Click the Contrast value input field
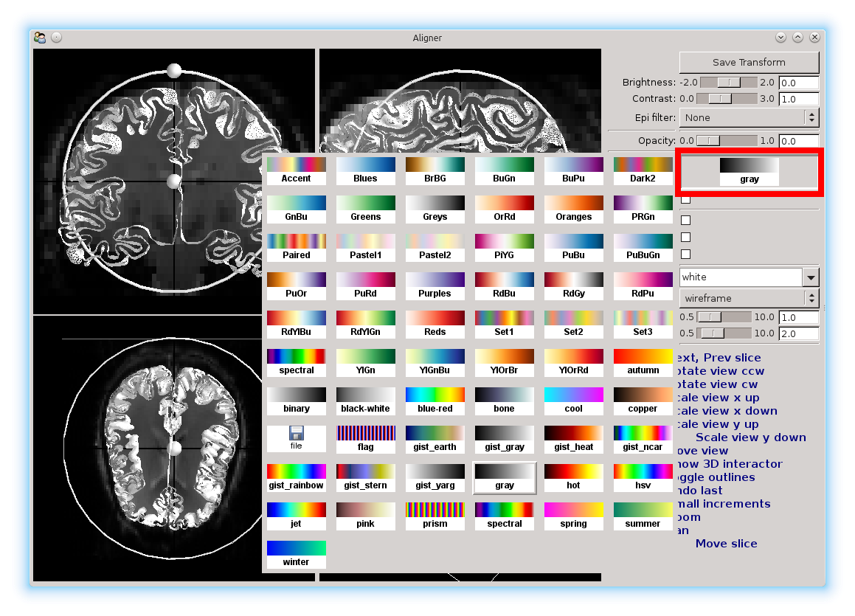Image resolution: width=855 pixels, height=616 pixels. pos(799,99)
